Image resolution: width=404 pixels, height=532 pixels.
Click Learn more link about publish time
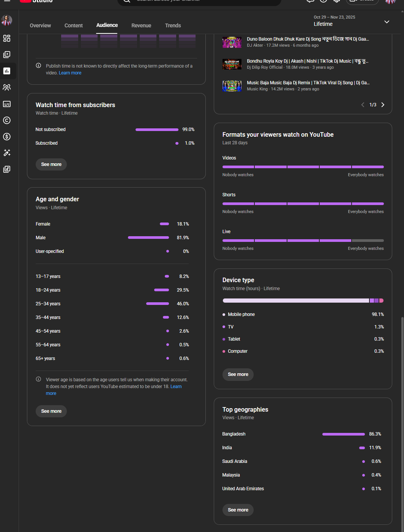tap(70, 73)
